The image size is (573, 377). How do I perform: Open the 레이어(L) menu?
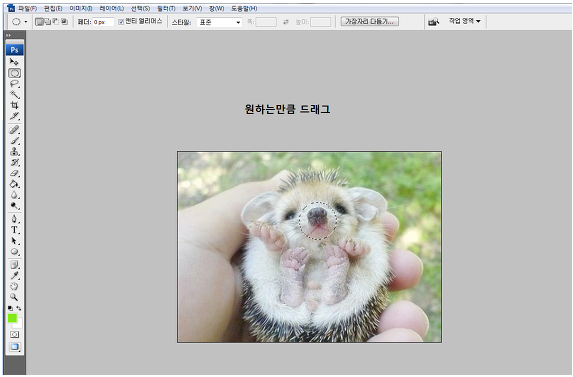coord(111,8)
